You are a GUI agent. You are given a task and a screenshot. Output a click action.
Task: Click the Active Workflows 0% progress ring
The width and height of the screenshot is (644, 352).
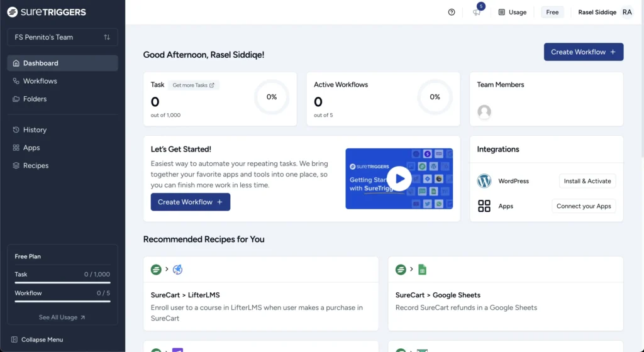(435, 97)
